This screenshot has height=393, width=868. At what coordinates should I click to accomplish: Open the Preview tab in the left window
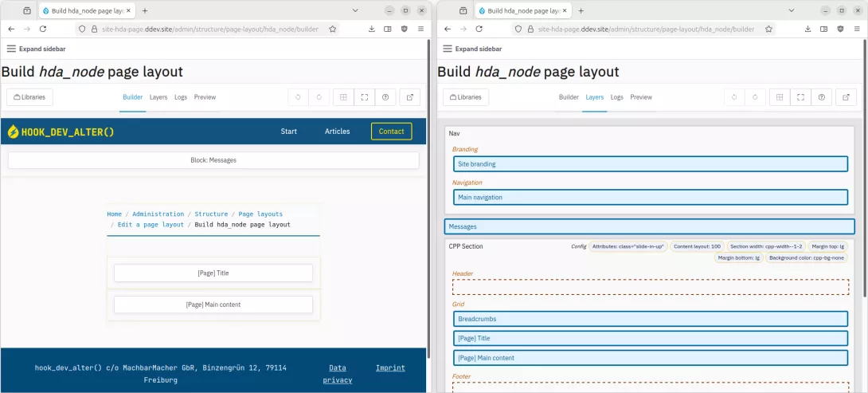tap(205, 97)
